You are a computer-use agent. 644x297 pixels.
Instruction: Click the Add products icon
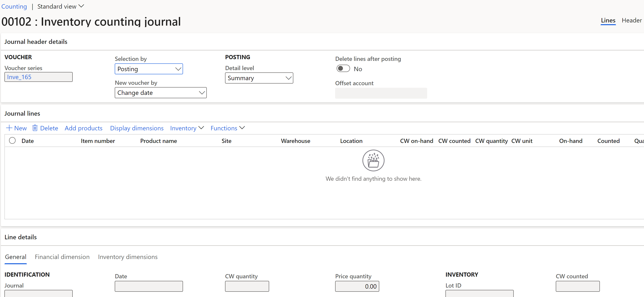[83, 128]
